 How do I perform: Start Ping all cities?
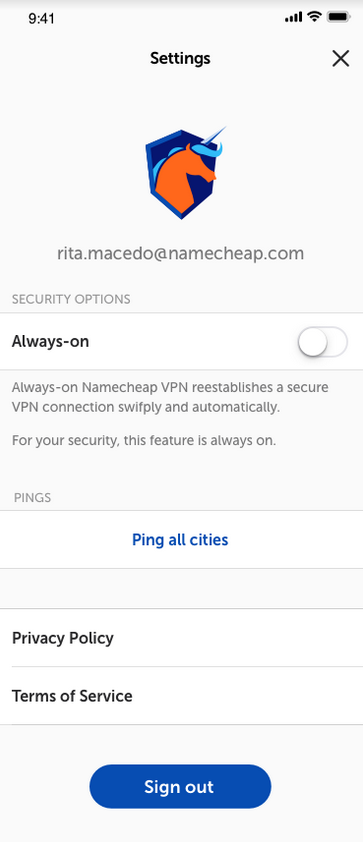coord(180,540)
